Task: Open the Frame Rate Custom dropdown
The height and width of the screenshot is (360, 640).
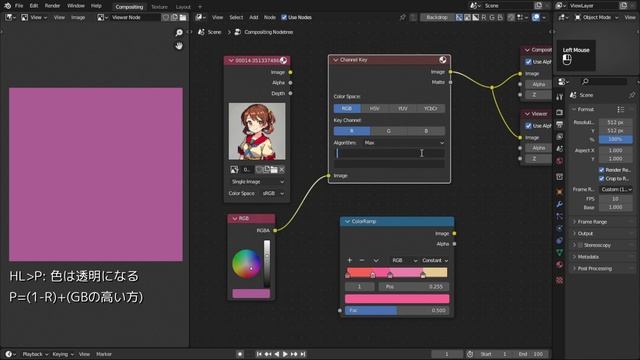Action: tap(616, 190)
